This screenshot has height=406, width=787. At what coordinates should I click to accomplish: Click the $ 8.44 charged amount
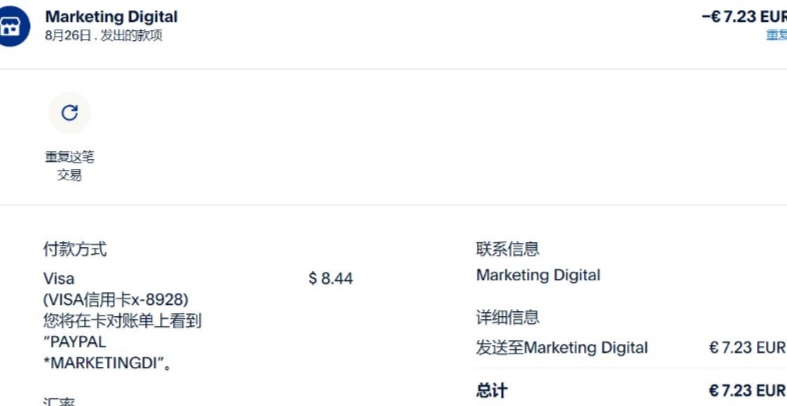(331, 279)
